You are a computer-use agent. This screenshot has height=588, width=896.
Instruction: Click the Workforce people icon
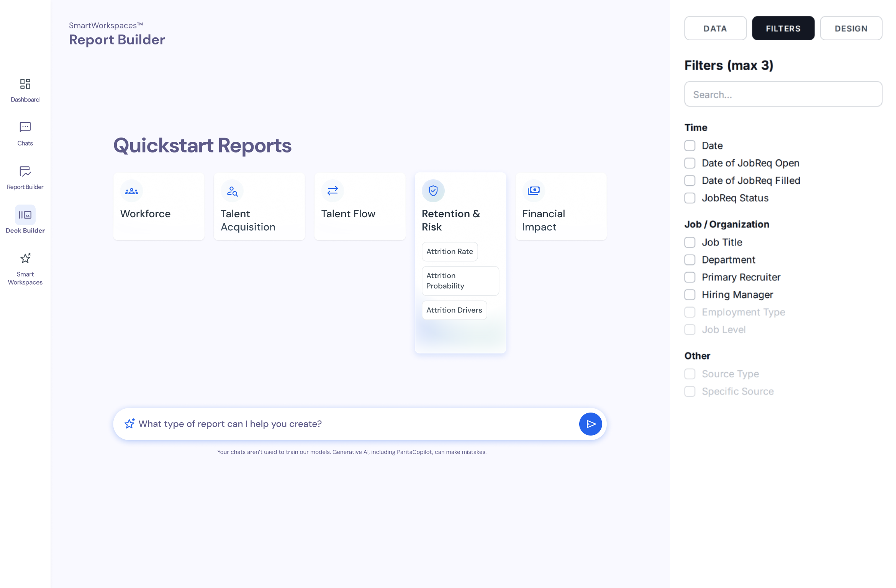click(x=132, y=191)
